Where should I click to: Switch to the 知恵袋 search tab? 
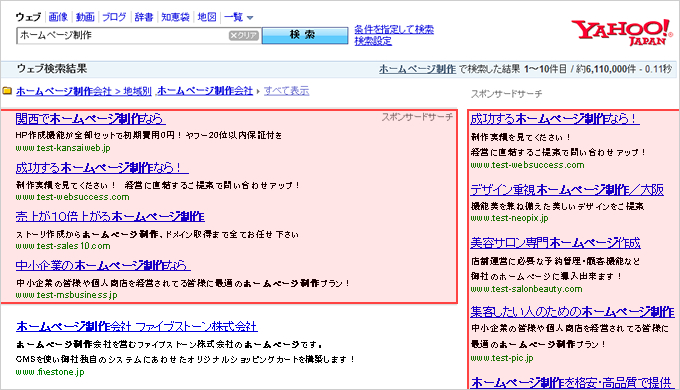coord(175,17)
